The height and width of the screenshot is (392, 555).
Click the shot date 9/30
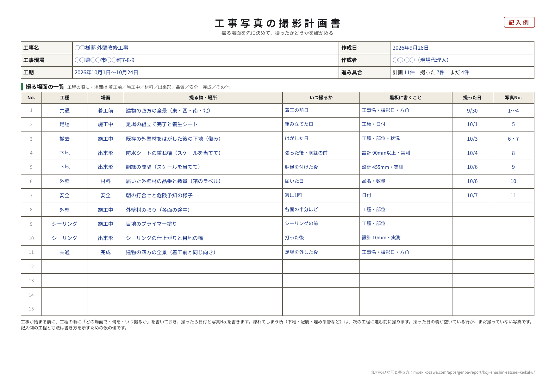[472, 111]
